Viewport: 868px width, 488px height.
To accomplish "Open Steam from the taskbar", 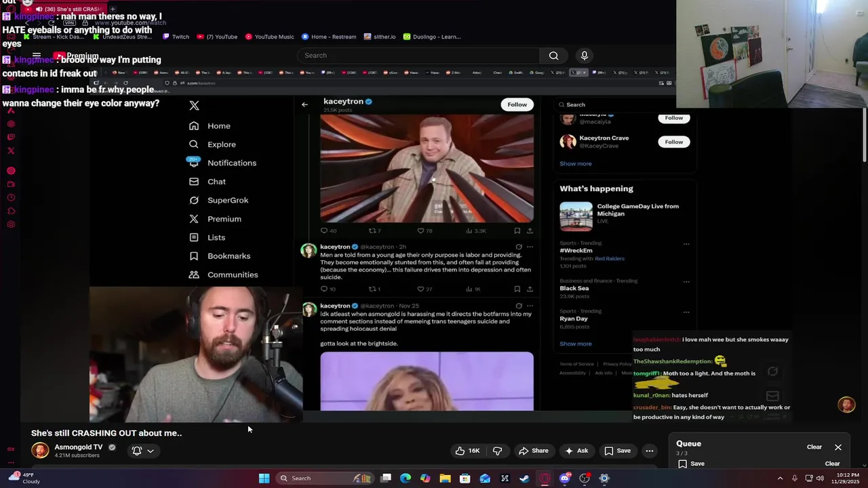I will 524,479.
